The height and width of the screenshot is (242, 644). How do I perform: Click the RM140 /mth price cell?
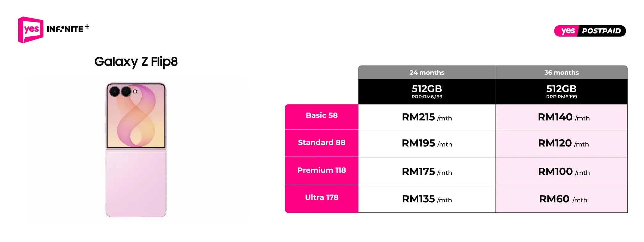click(561, 117)
